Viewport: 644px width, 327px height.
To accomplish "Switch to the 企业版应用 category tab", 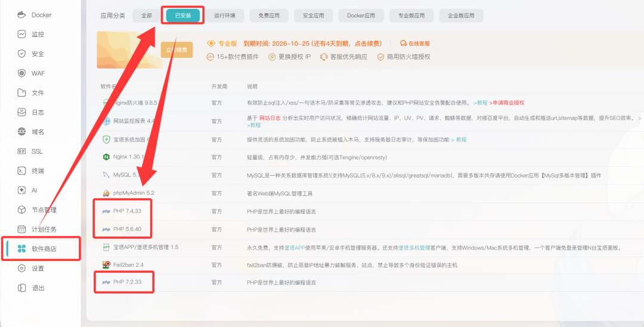I will pos(461,15).
